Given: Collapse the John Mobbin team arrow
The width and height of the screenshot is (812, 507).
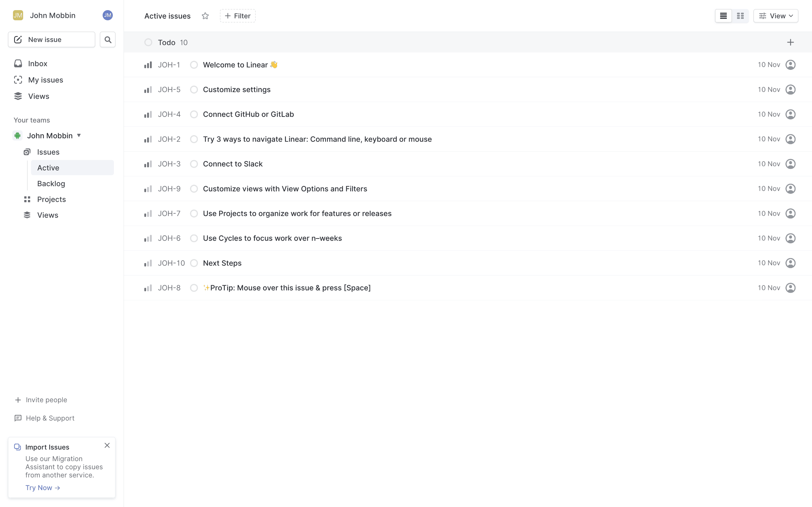Looking at the screenshot, I should point(79,135).
